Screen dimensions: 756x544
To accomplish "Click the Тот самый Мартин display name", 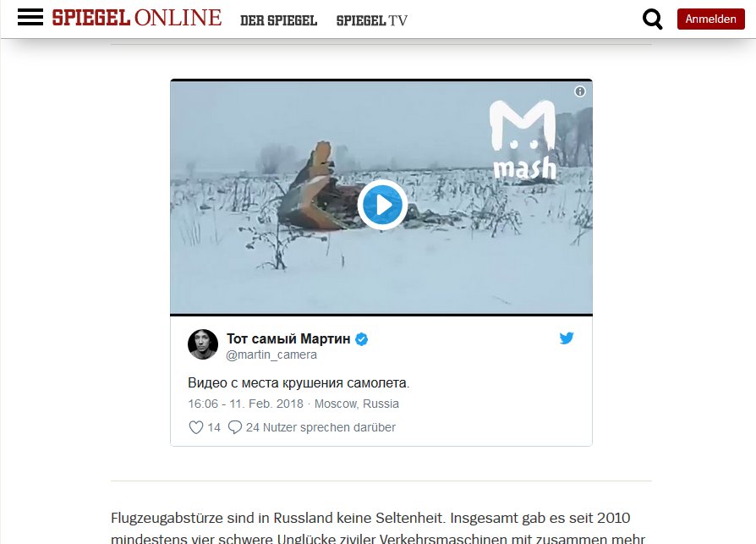I will pos(288,338).
